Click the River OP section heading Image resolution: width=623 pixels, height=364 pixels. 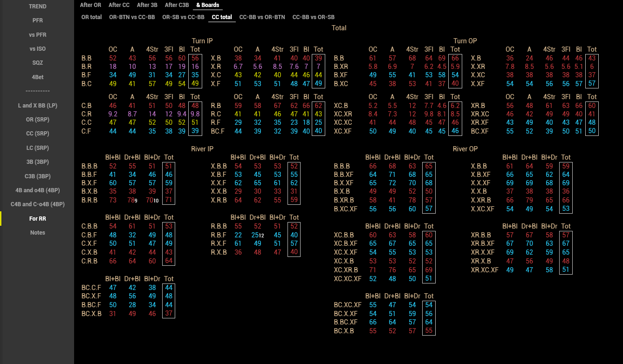465,149
